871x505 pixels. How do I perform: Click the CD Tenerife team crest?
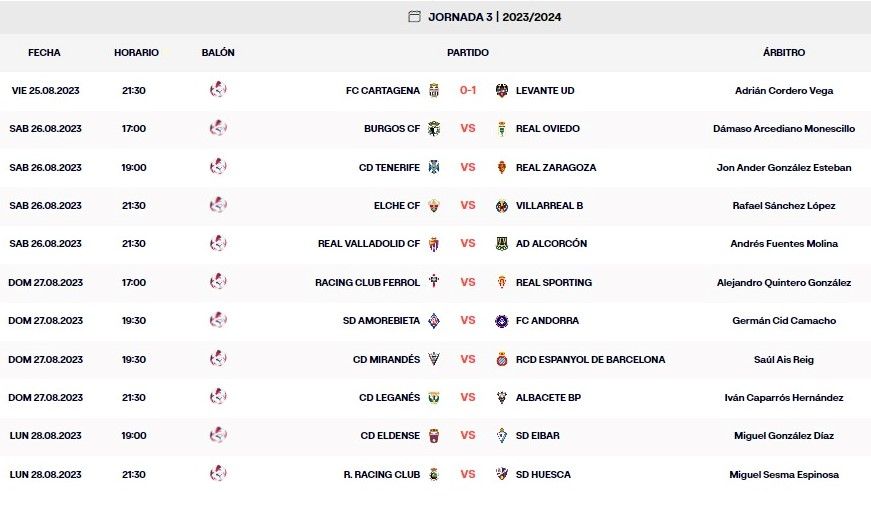tap(434, 167)
